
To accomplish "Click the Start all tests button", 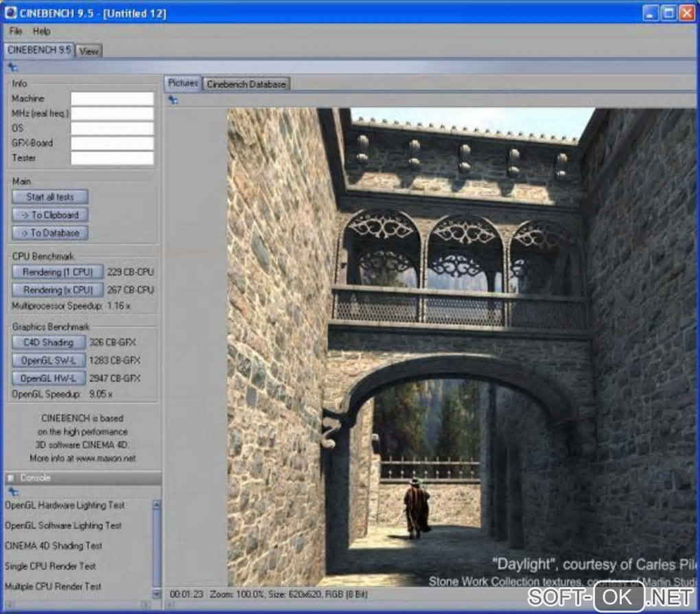I will [x=50, y=197].
